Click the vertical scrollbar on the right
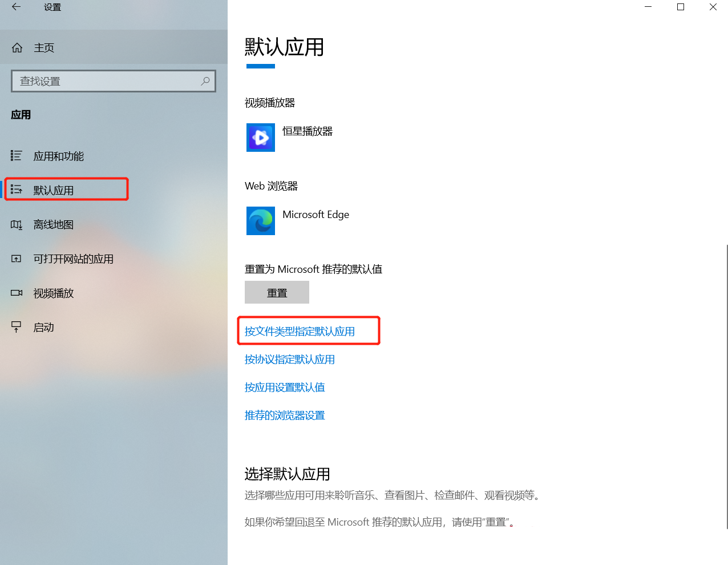728x565 pixels. (x=727, y=387)
